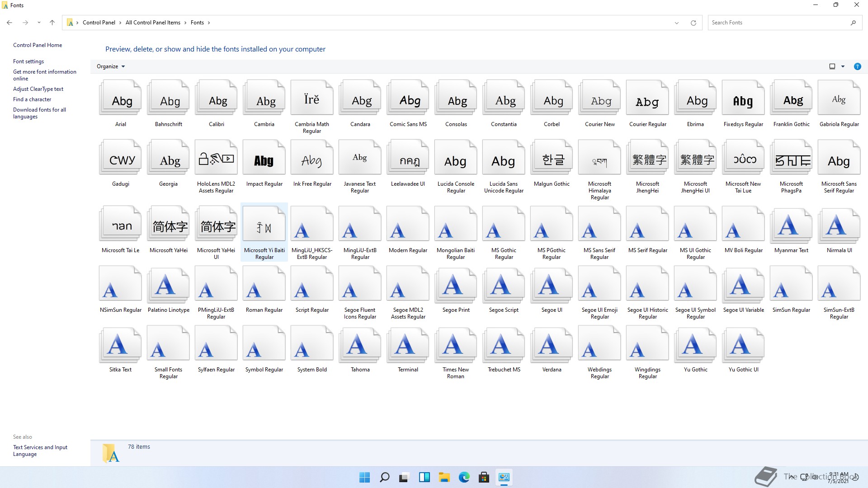The width and height of the screenshot is (868, 488).
Task: Select the Arial font icon
Action: pyautogui.click(x=120, y=98)
